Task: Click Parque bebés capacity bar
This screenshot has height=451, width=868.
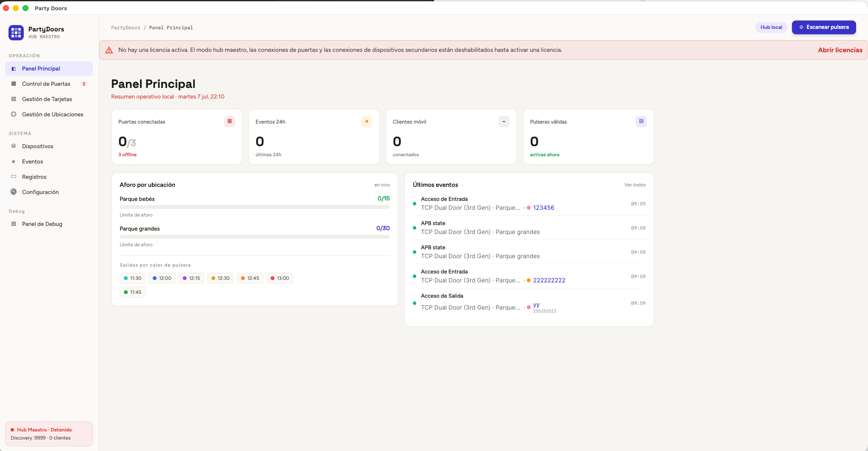Action: pos(255,207)
